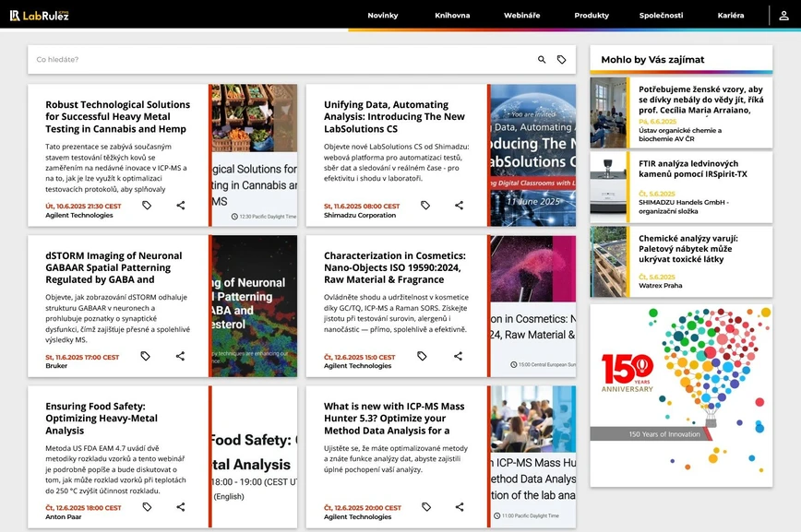Click the IRSpirit-TX instrument thumbnail

tap(608, 187)
